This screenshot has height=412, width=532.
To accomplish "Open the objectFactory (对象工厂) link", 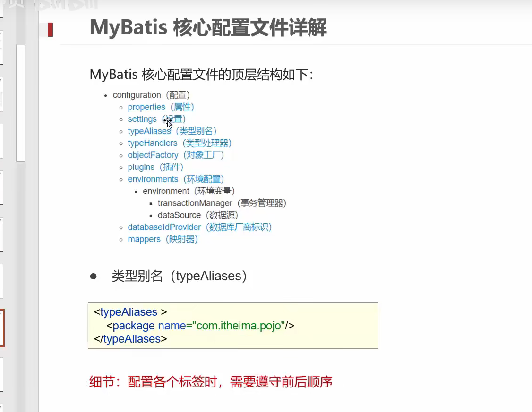I will pos(176,155).
